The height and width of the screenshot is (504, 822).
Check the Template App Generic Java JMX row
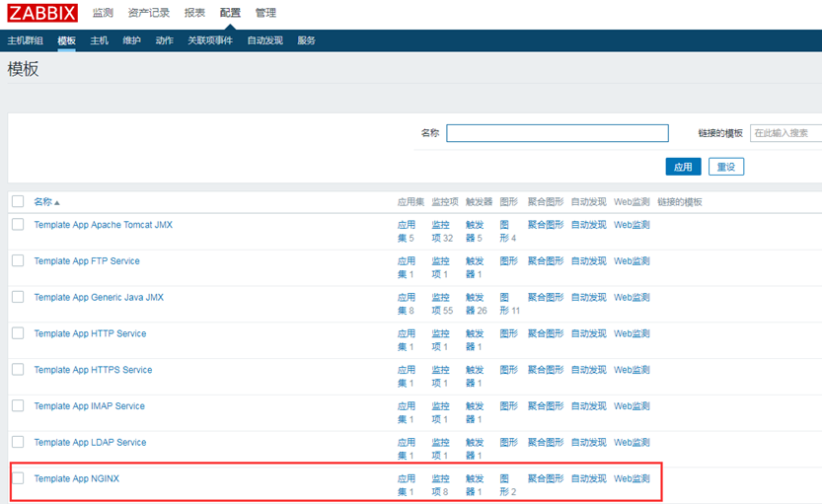point(18,297)
